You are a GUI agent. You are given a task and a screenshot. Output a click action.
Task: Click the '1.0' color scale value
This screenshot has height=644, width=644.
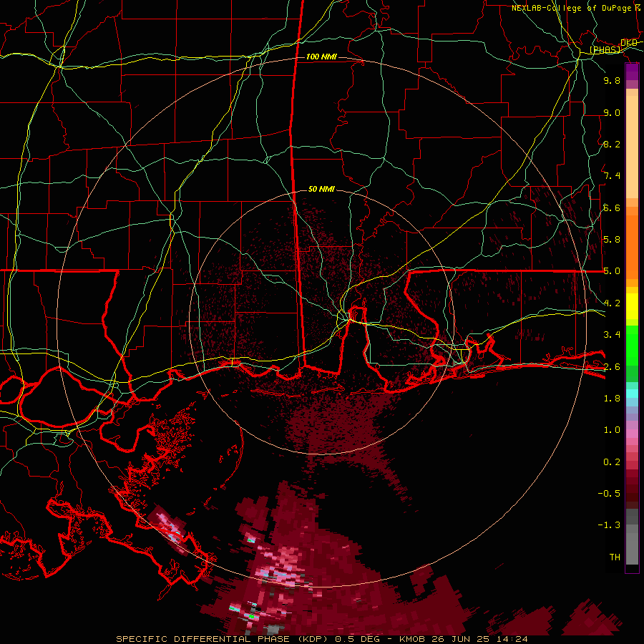tap(612, 430)
